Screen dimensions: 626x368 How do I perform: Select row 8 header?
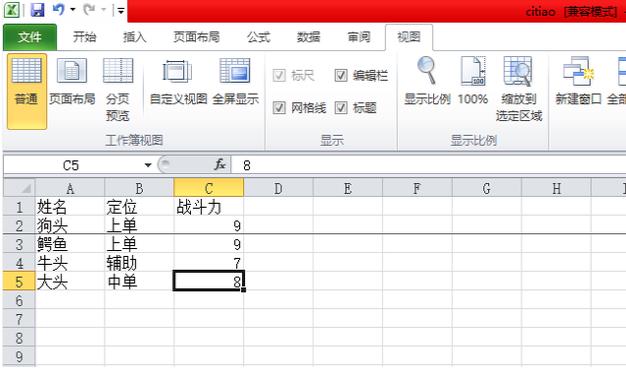19,337
